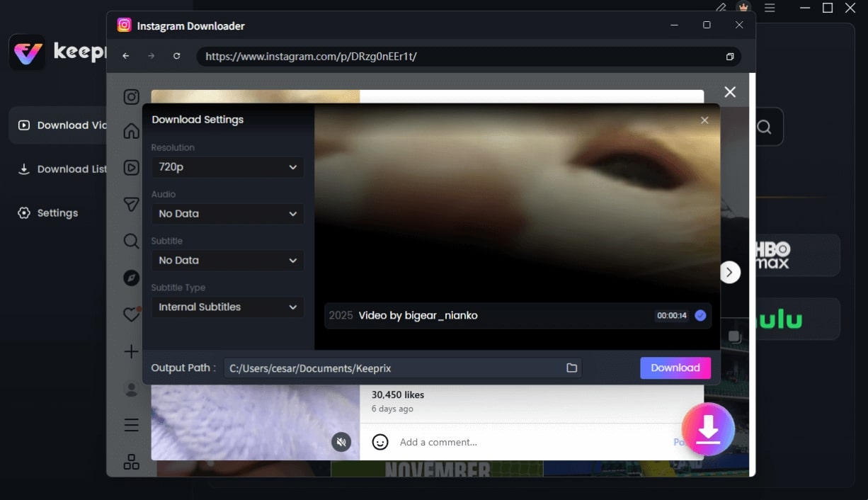
Task: Select the Reels icon
Action: tap(131, 167)
